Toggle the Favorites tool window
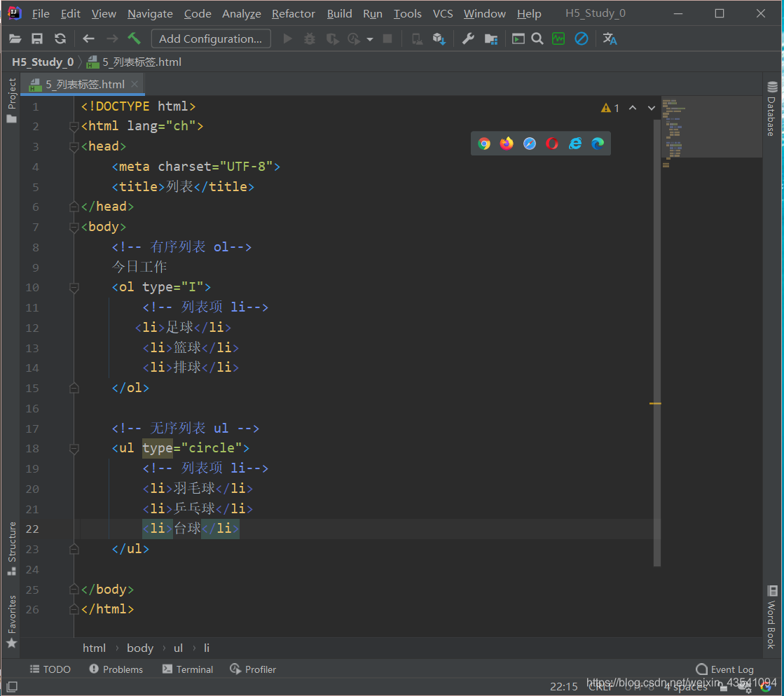 tap(11, 620)
